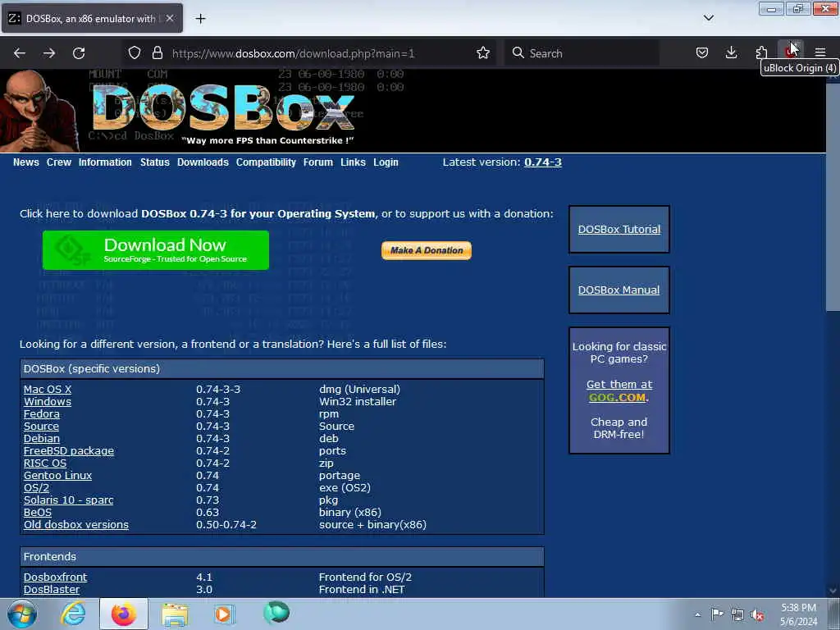Click the latest version 0.74-3 link
This screenshot has height=630, width=840.
coord(543,162)
